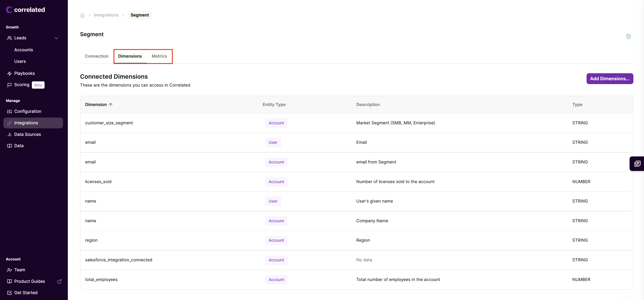Open Data Sources page

(x=28, y=134)
